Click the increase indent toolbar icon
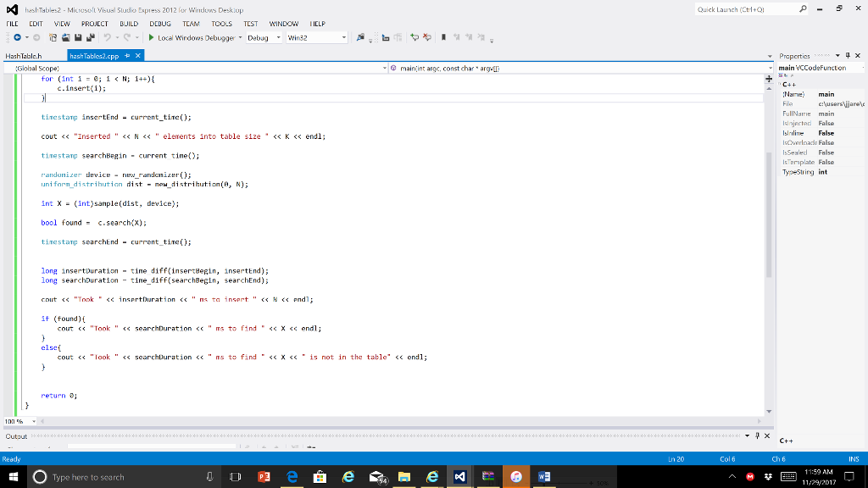The width and height of the screenshot is (868, 488). [x=398, y=37]
